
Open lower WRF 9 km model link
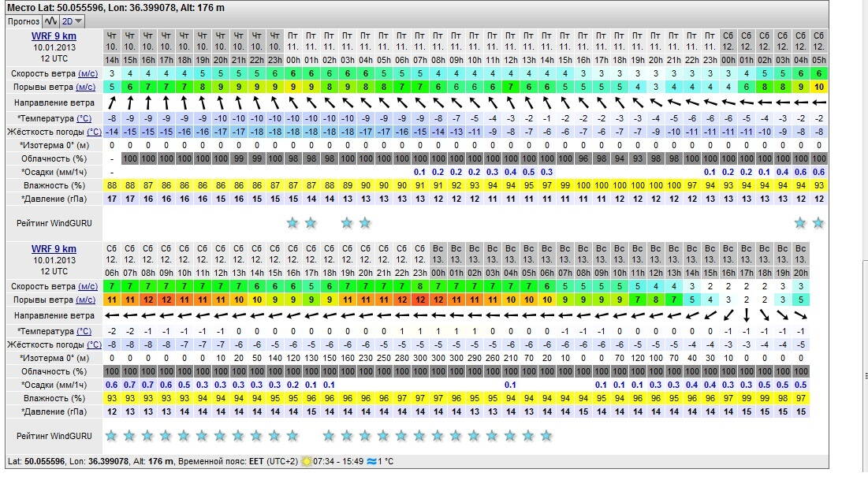click(x=54, y=249)
